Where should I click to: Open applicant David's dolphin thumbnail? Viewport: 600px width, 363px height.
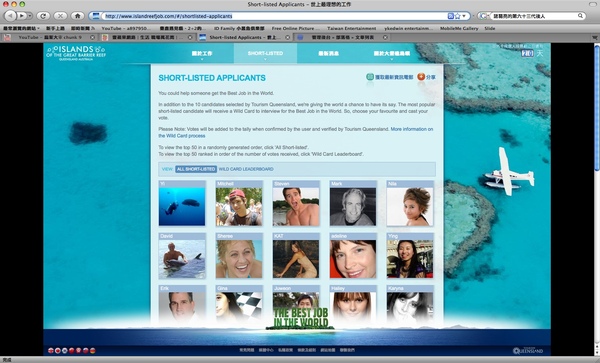point(182,259)
